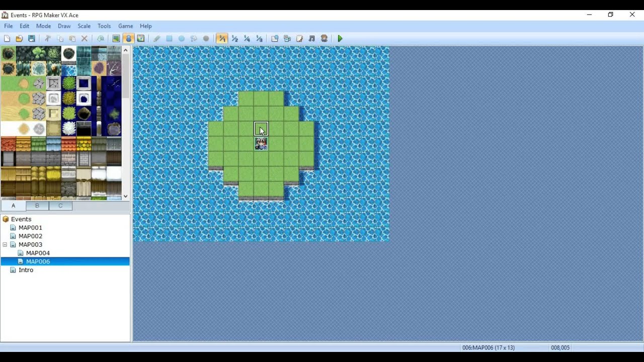Image resolution: width=644 pixels, height=362 pixels.
Task: Switch to tileset tab B
Action: point(37,206)
